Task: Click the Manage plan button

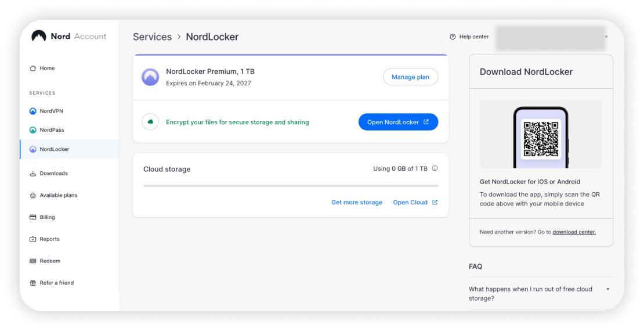Action: tap(410, 77)
